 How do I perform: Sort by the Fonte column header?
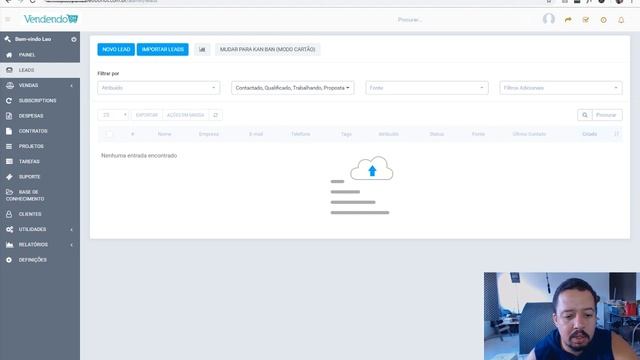click(478, 134)
